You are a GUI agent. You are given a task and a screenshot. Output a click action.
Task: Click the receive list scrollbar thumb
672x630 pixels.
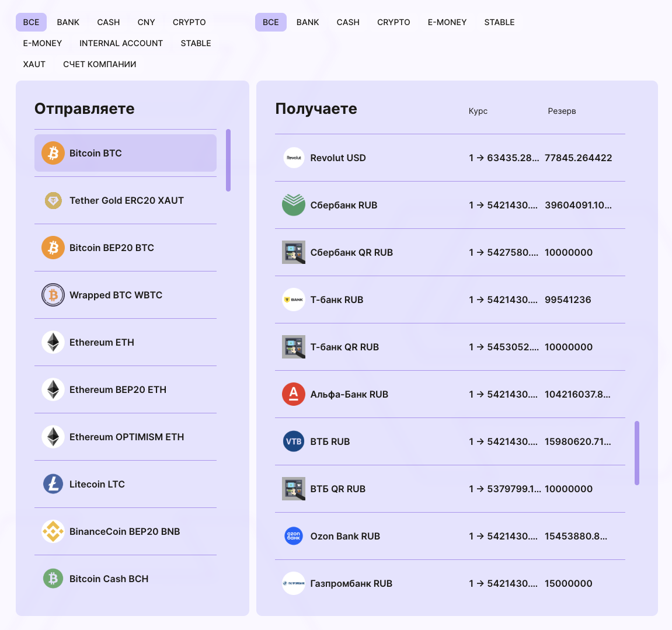pos(637,453)
